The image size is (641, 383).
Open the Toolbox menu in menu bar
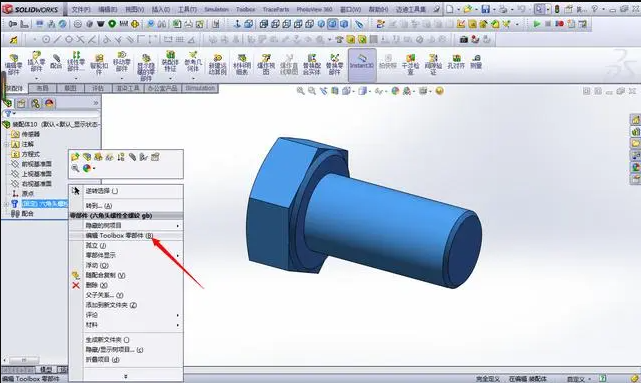click(x=246, y=9)
